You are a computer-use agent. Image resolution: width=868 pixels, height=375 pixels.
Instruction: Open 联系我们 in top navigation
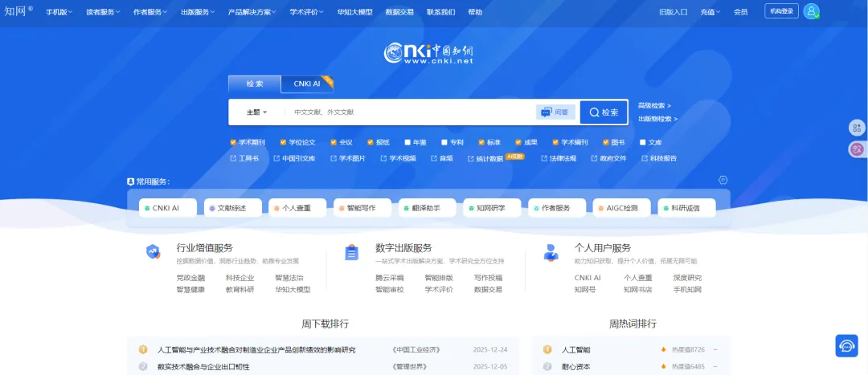coord(440,11)
